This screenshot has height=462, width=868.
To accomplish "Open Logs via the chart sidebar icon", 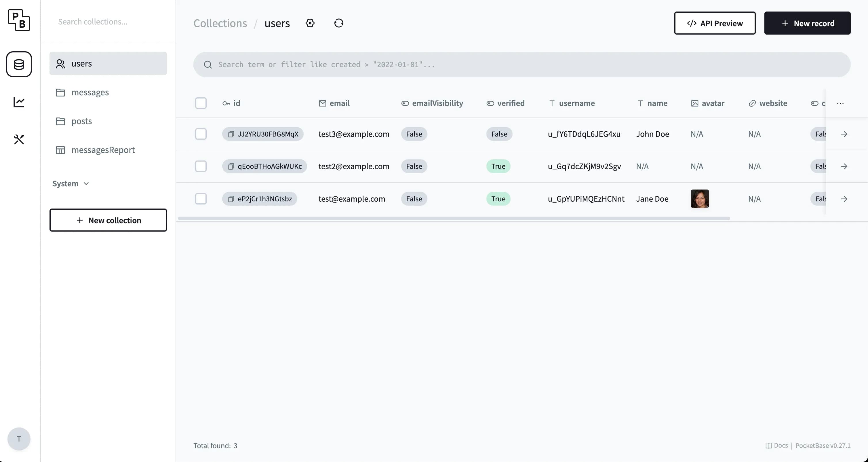I will click(19, 102).
